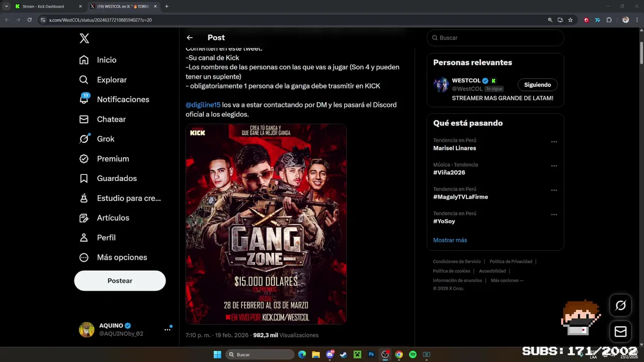Open the Chrome profile avatar

625,20
